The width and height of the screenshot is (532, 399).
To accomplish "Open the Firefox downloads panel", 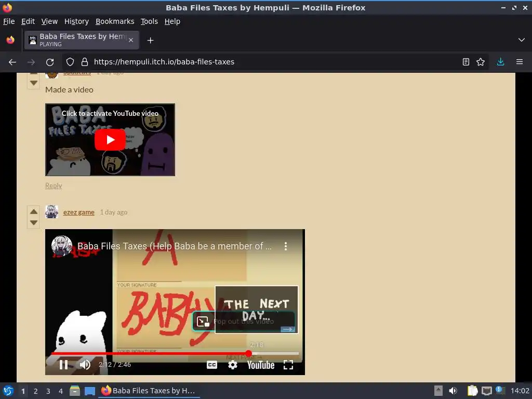I will click(500, 62).
